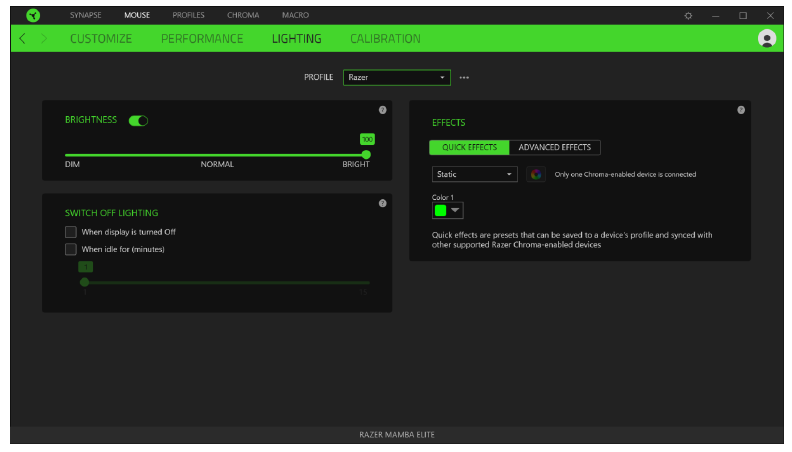Open the Chroma tab
This screenshot has width=792, height=452.
click(243, 15)
